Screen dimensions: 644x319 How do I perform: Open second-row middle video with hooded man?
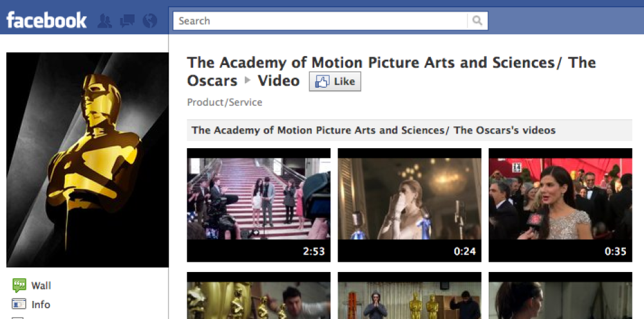[x=410, y=296]
